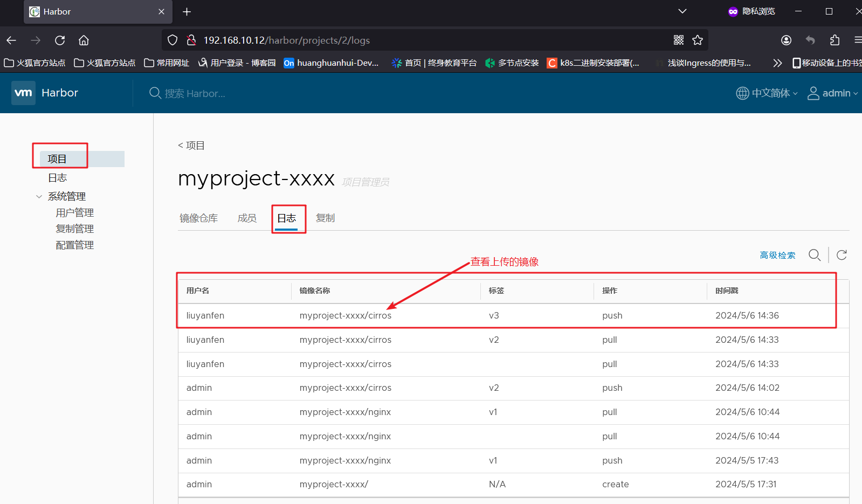862x504 pixels.
Task: Open 复制管理 in the sidebar
Action: tap(74, 229)
